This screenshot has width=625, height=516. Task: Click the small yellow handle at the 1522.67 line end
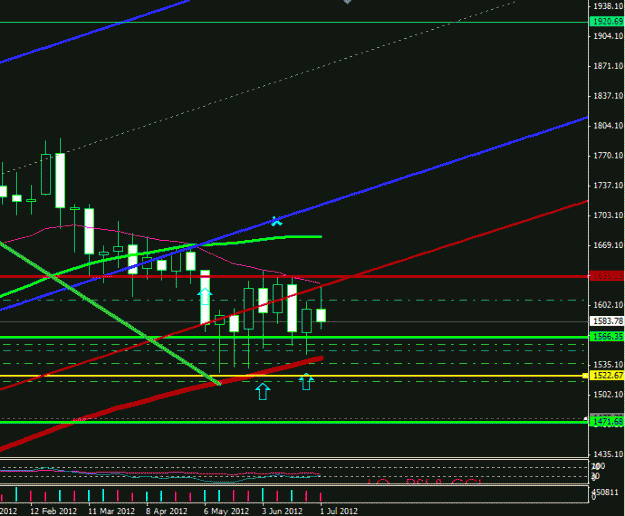(x=585, y=375)
